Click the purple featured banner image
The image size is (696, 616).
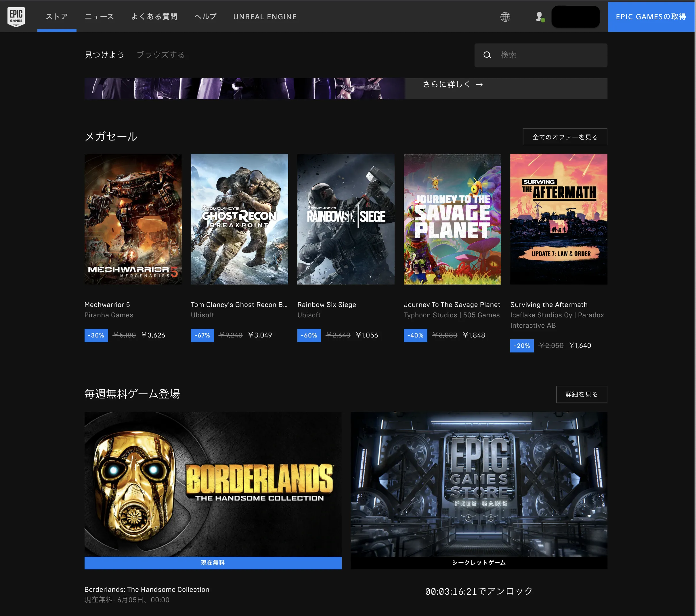click(244, 89)
